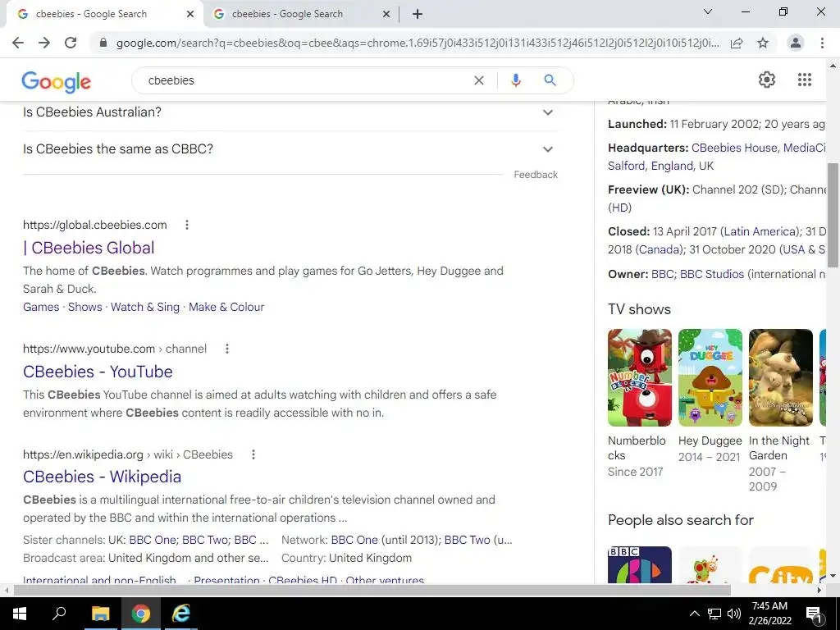This screenshot has width=840, height=630.
Task: Open Make & Colour sitelink
Action: pyautogui.click(x=226, y=307)
